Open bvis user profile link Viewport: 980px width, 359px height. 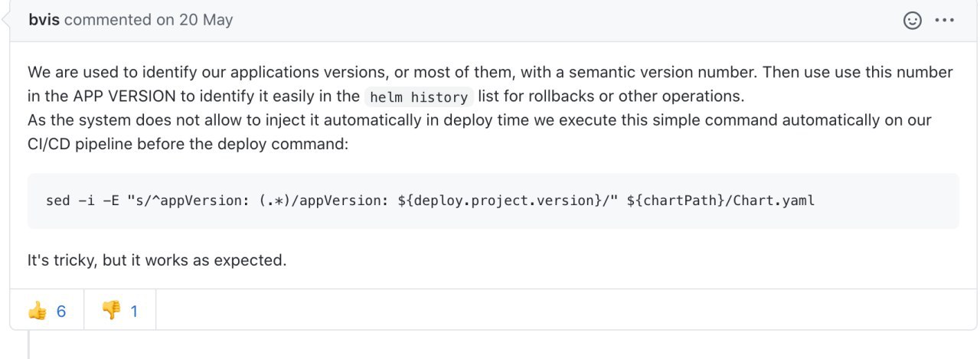click(44, 20)
